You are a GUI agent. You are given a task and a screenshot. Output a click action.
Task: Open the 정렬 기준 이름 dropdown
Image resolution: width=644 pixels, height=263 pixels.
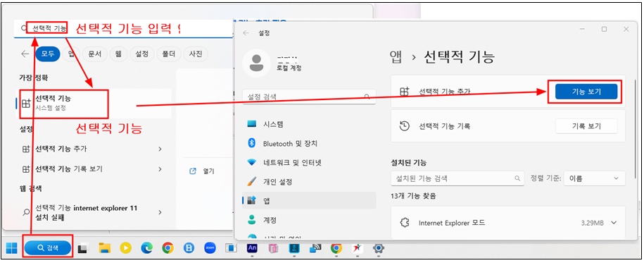point(594,178)
